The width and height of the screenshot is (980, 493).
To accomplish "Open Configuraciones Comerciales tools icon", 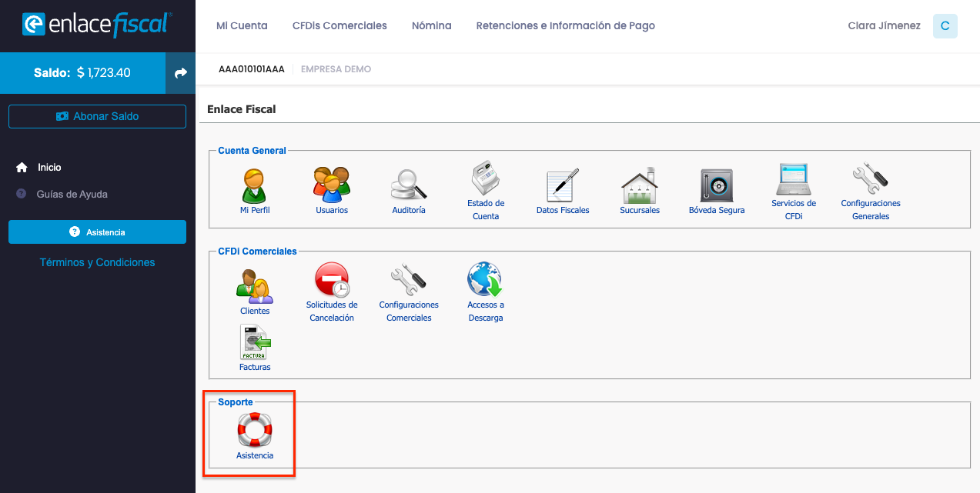I will point(409,281).
